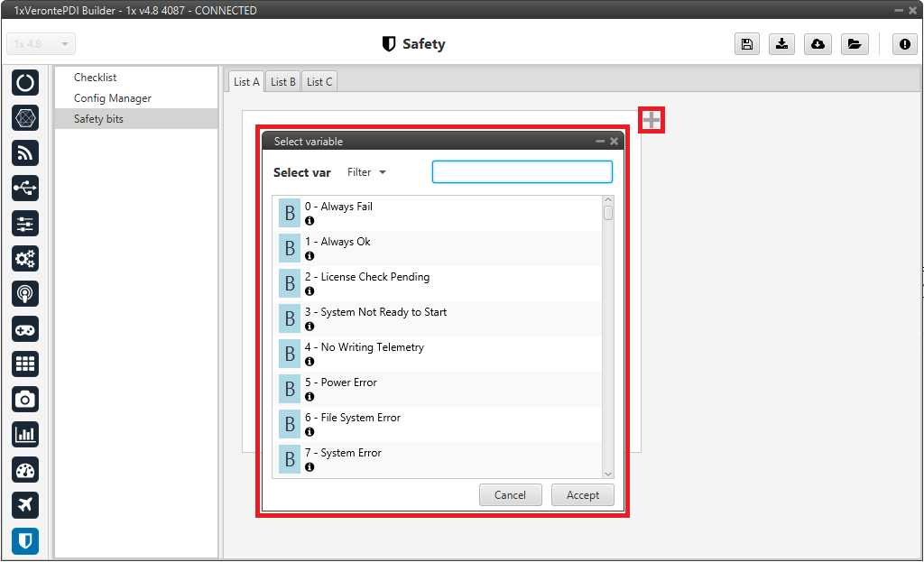924x562 pixels.
Task: Select variable 1 - Always Ok
Action: tap(438, 249)
